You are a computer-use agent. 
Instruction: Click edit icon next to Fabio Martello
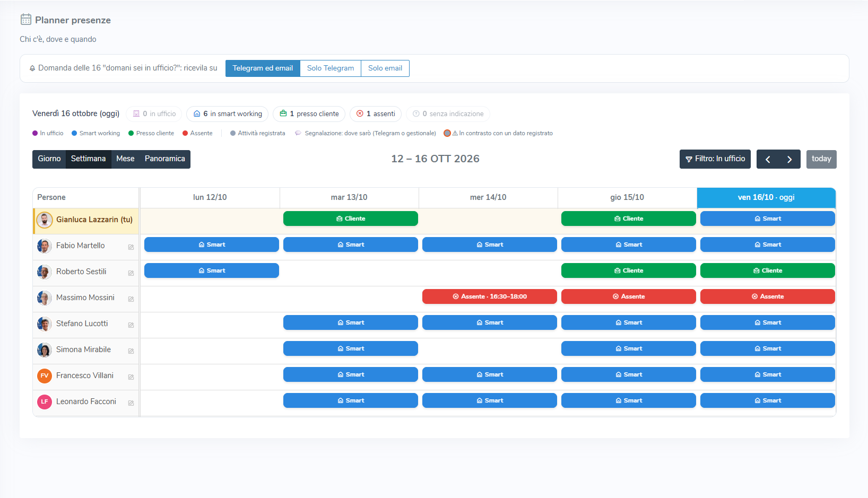pos(131,247)
